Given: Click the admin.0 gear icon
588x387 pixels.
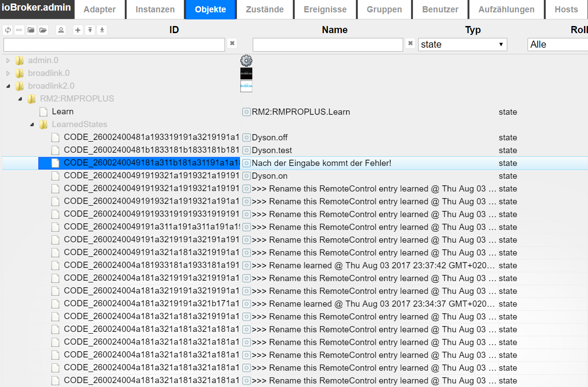Looking at the screenshot, I should (x=246, y=60).
